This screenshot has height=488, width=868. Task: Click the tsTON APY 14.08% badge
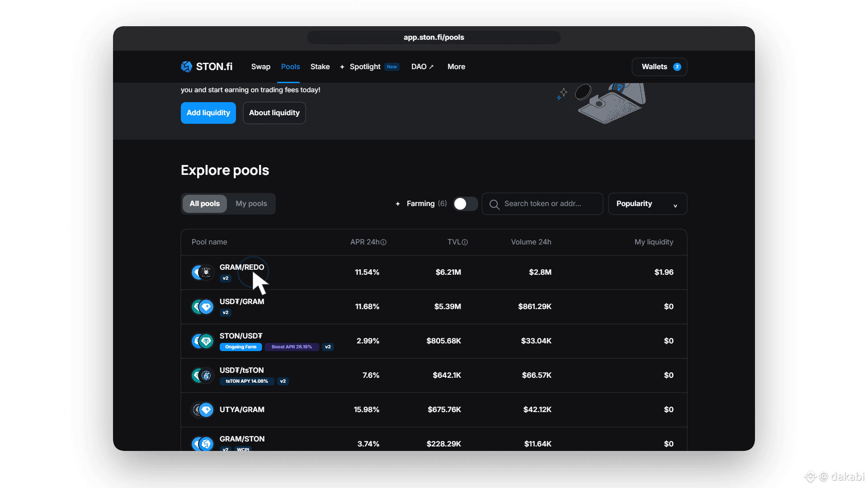point(247,381)
